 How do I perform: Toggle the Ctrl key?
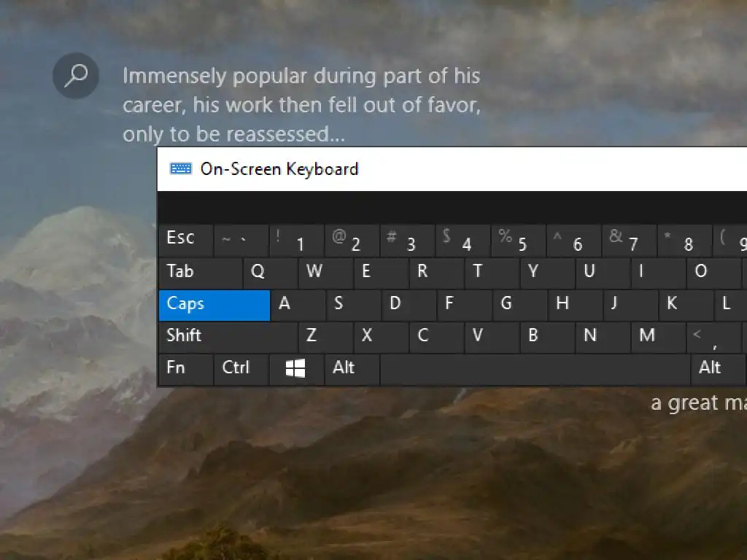coord(241,368)
